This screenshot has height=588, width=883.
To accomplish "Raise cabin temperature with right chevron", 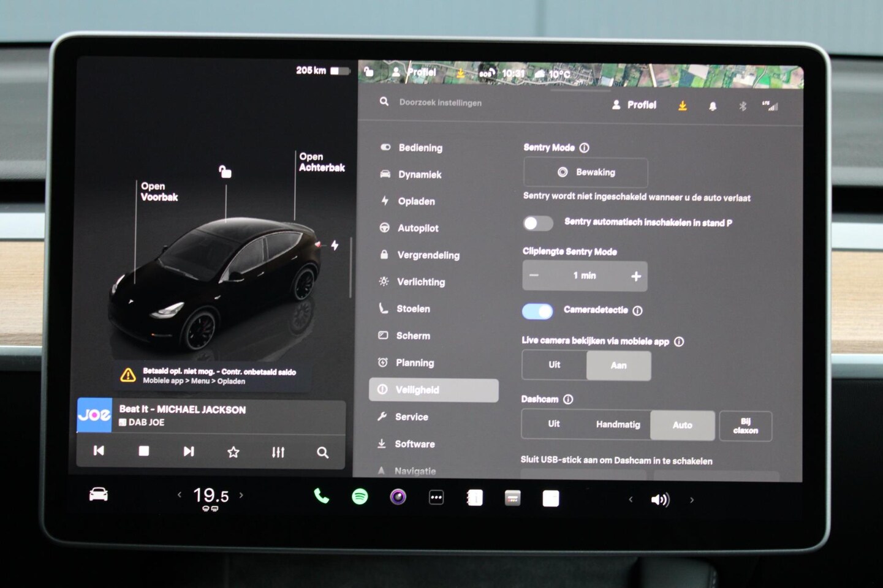I will tap(241, 495).
